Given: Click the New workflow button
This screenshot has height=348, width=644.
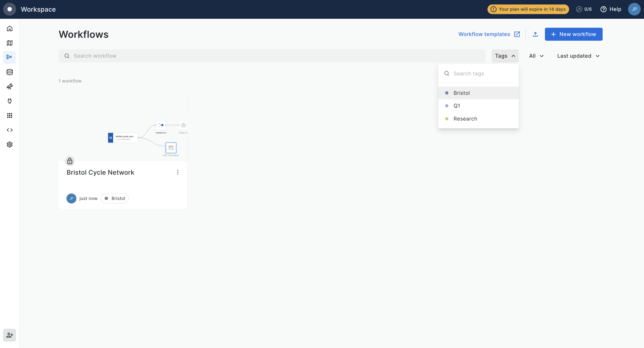Looking at the screenshot, I should coord(574,34).
